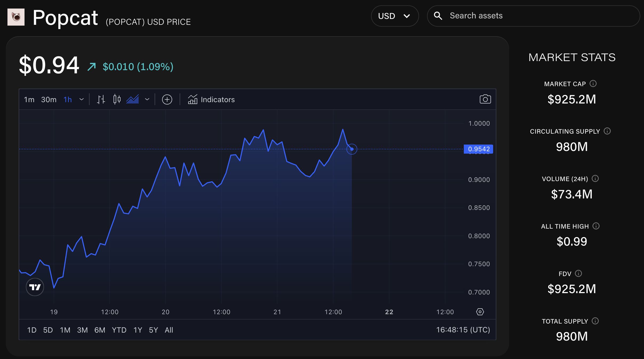
Task: Click the 0.7000 price axis label
Action: (x=479, y=292)
